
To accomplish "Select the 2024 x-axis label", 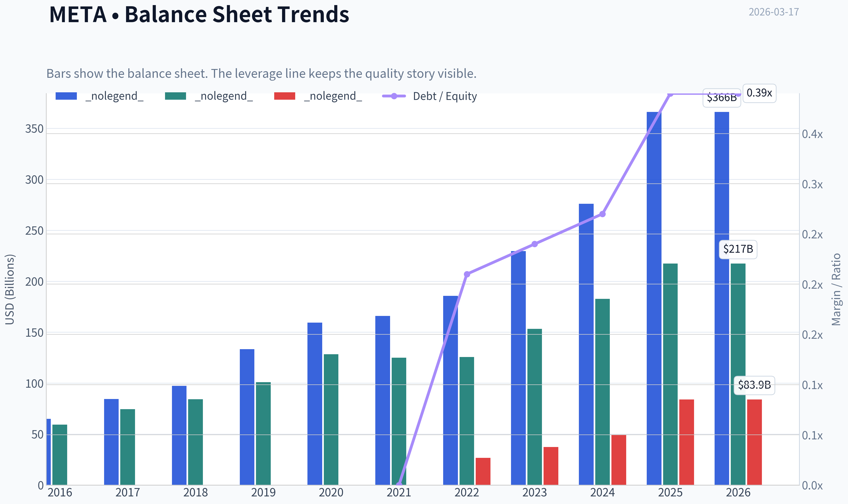I will tap(602, 492).
